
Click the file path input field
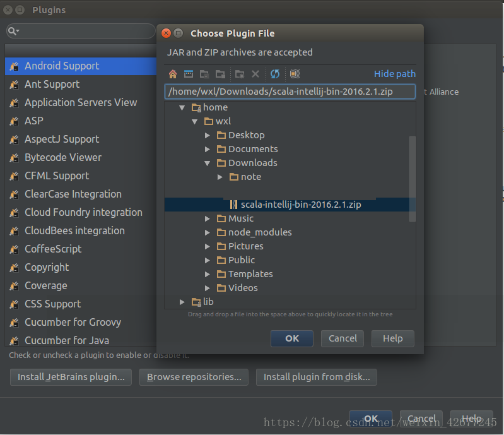point(290,92)
